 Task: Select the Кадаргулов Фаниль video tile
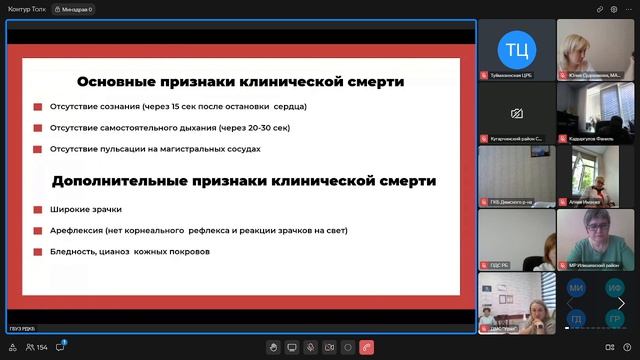pyautogui.click(x=596, y=113)
